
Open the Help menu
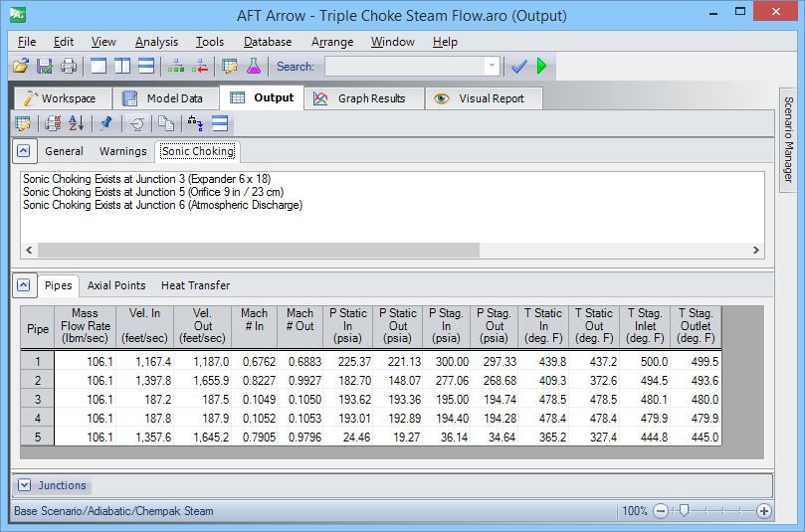445,42
